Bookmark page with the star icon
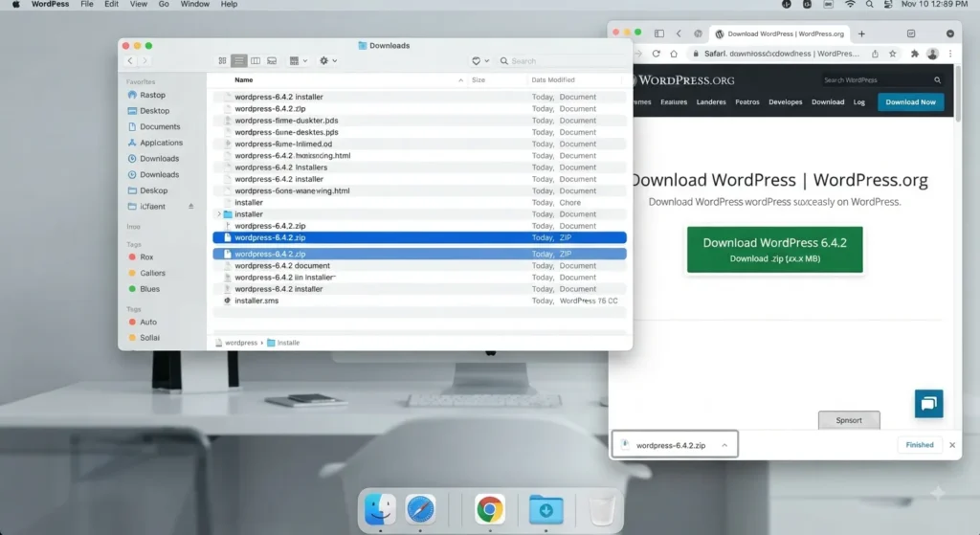The height and width of the screenshot is (535, 980). [893, 54]
